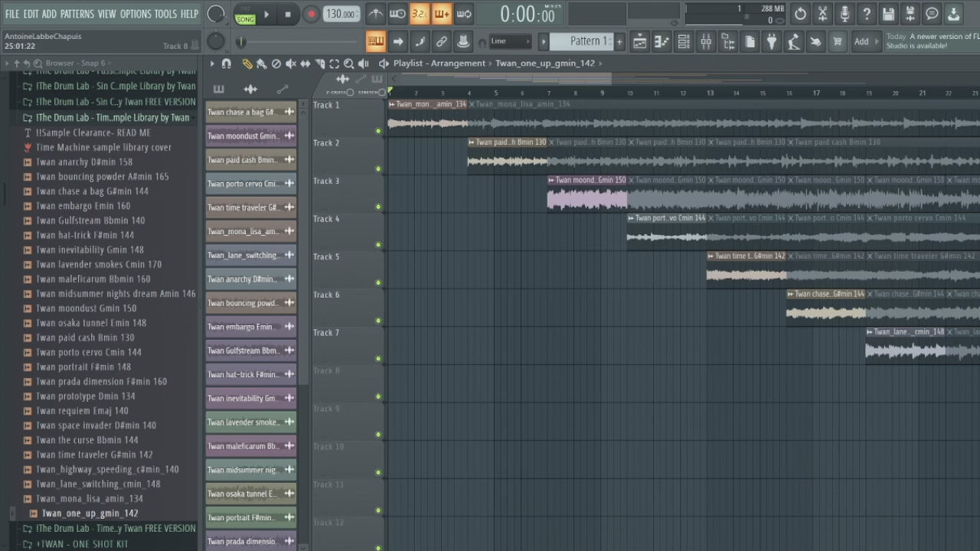Open the PATTERNS menu

[77, 14]
